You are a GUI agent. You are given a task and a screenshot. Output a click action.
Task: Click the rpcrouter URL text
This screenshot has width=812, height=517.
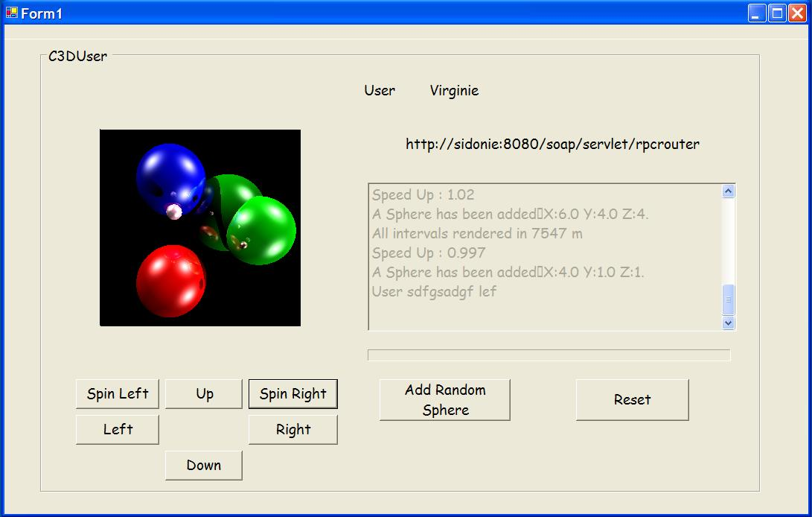coord(552,145)
